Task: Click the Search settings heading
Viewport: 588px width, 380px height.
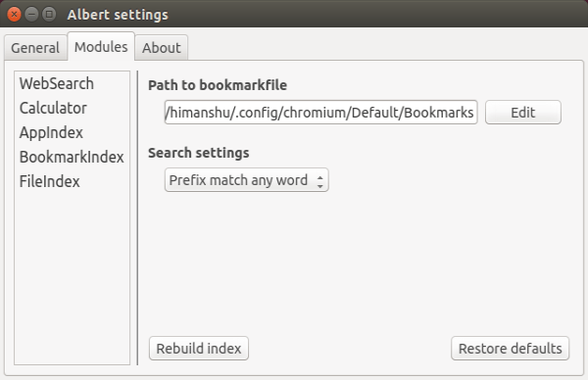Action: click(198, 153)
